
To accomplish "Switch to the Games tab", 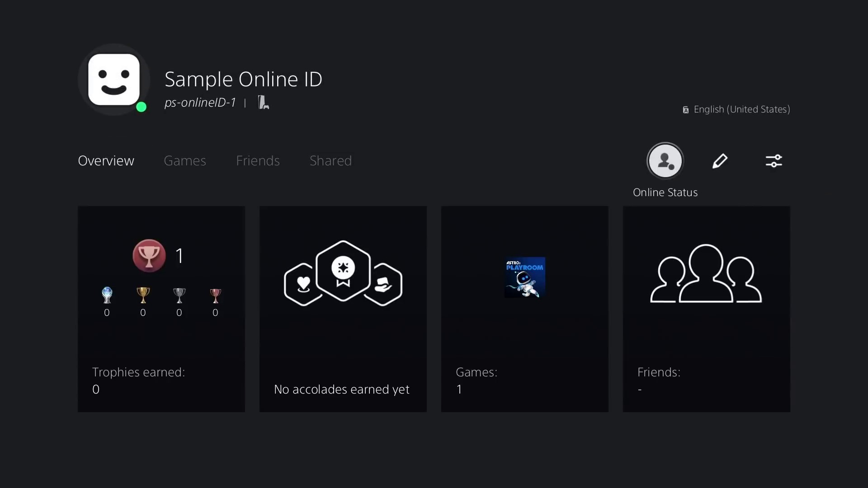I will coord(184,161).
